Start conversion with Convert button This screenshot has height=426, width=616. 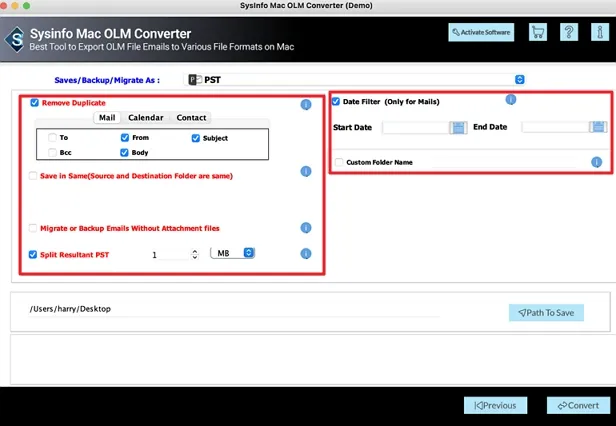tap(578, 405)
